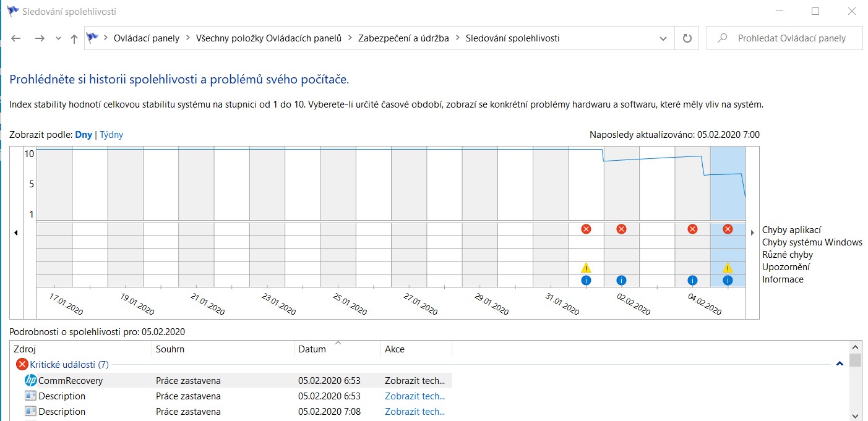Screen dimensions: 868x421
Task: Open Zobrazit tech... link for Description 6:53
Action: [x=415, y=396]
